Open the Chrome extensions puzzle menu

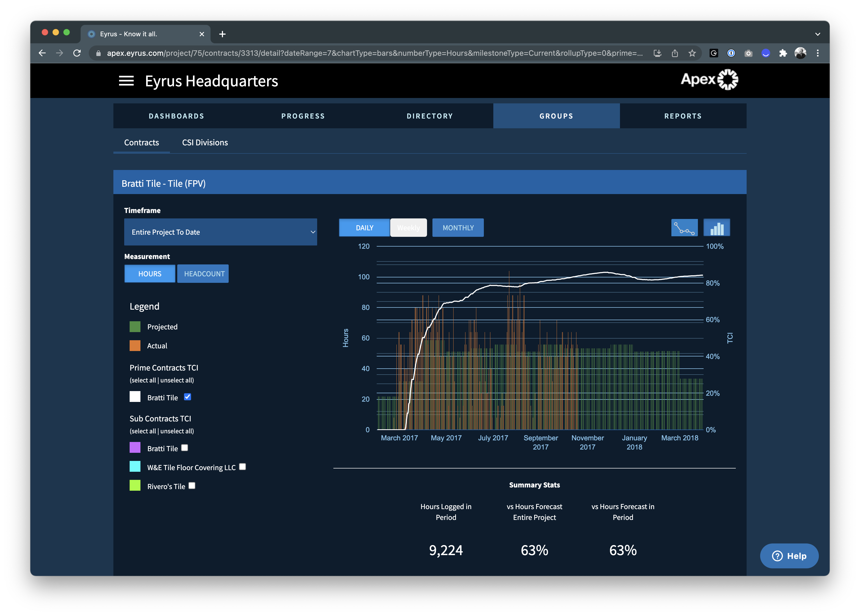click(783, 53)
